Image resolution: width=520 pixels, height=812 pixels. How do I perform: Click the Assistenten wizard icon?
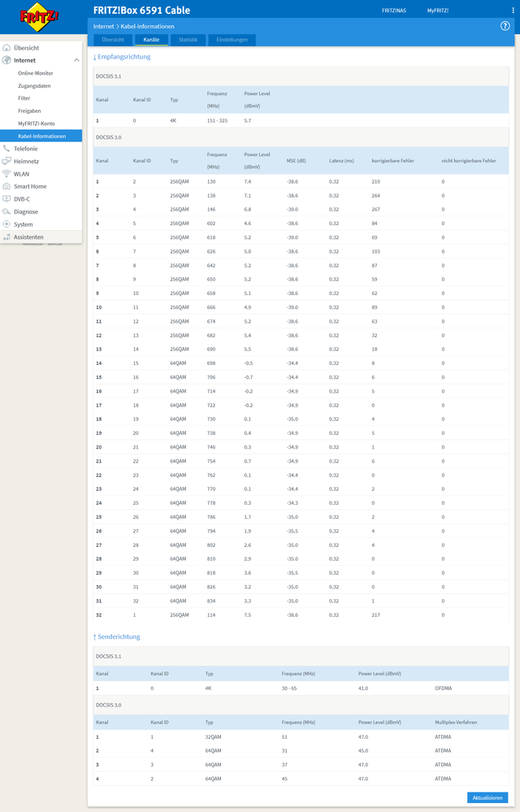6,237
